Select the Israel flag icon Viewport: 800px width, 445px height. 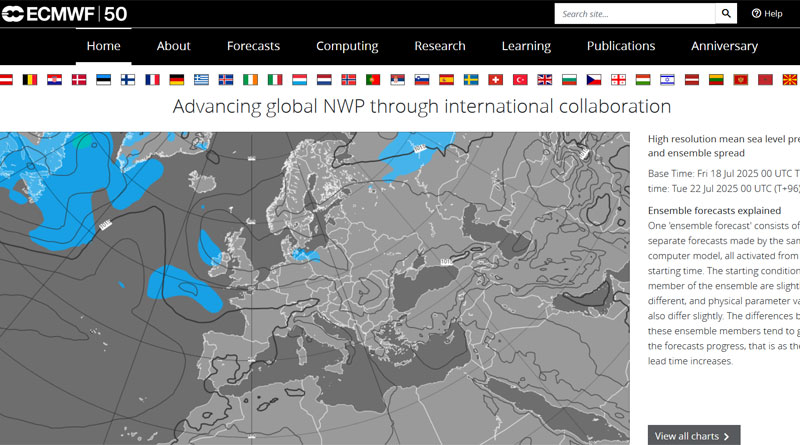pyautogui.click(x=666, y=80)
